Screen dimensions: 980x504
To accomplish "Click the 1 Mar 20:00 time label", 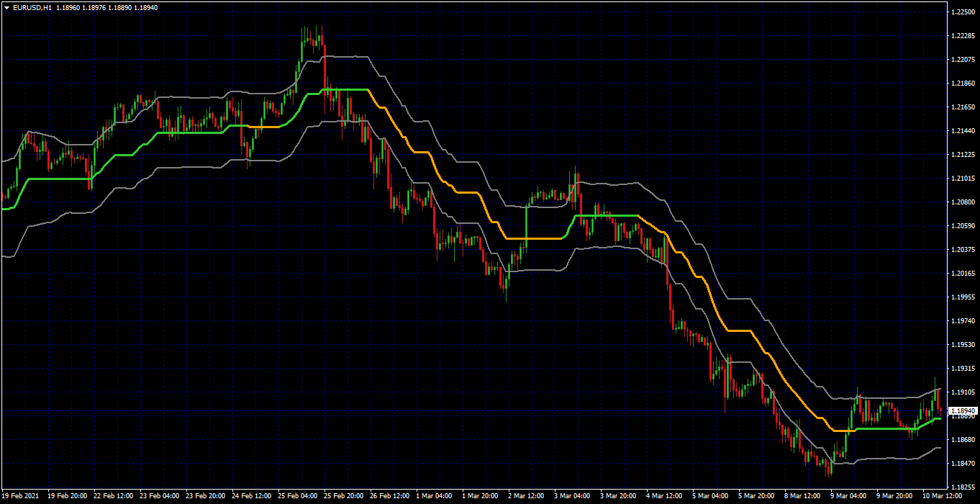I will click(481, 496).
